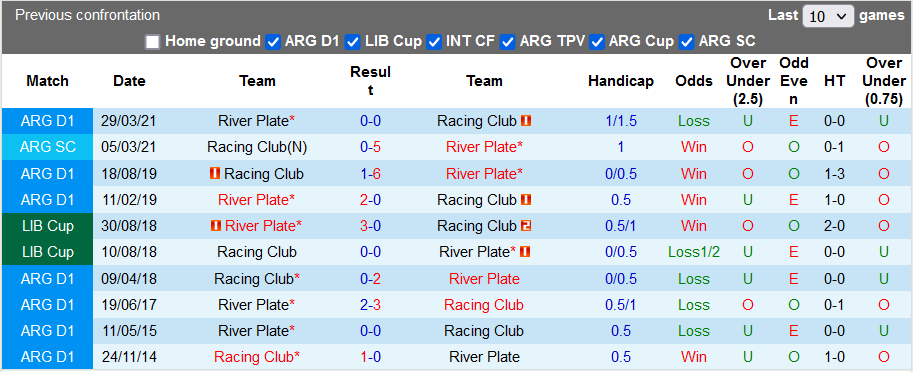Click the Handicap column header
The height and width of the screenshot is (372, 913).
621,81
